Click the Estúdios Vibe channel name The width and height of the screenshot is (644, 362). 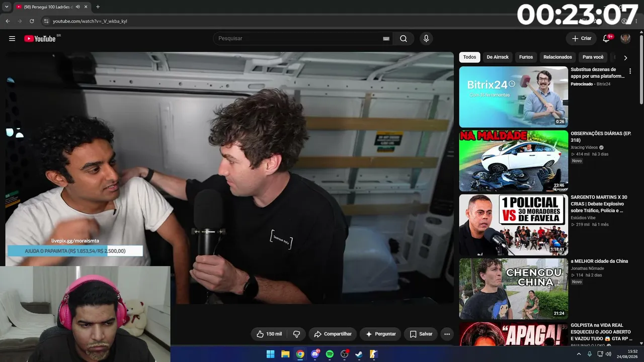pyautogui.click(x=583, y=218)
